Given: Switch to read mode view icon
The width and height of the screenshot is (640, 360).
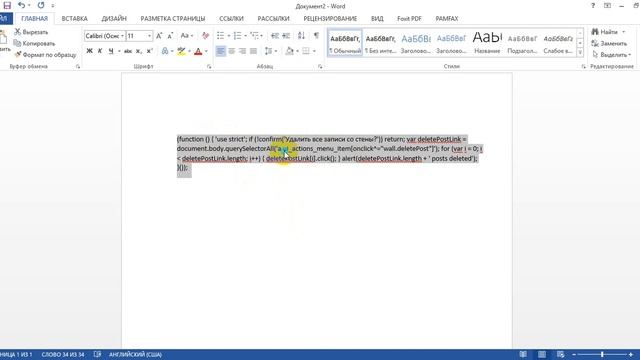Looking at the screenshot, I should pos(523,354).
